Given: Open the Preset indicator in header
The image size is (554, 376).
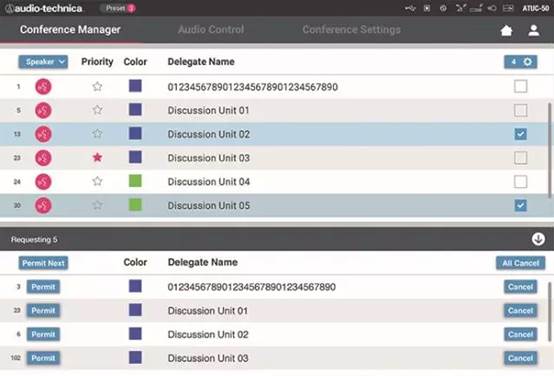Looking at the screenshot, I should pyautogui.click(x=119, y=8).
